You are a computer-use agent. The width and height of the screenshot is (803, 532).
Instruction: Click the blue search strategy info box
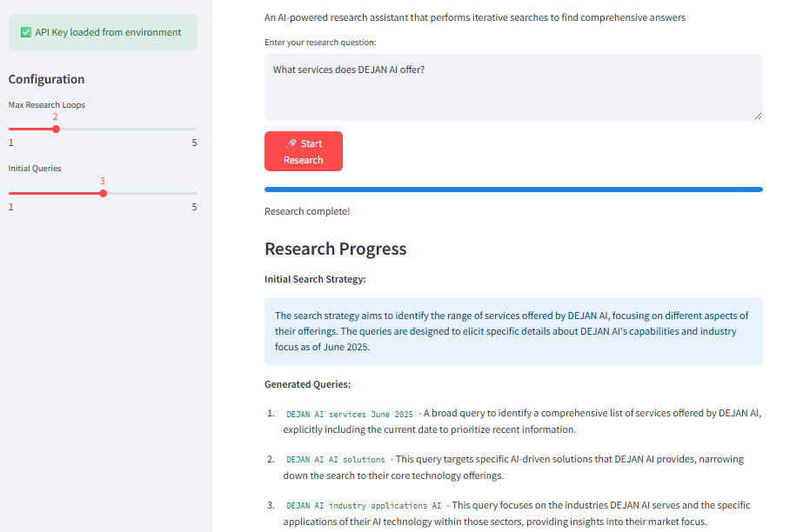coord(513,331)
